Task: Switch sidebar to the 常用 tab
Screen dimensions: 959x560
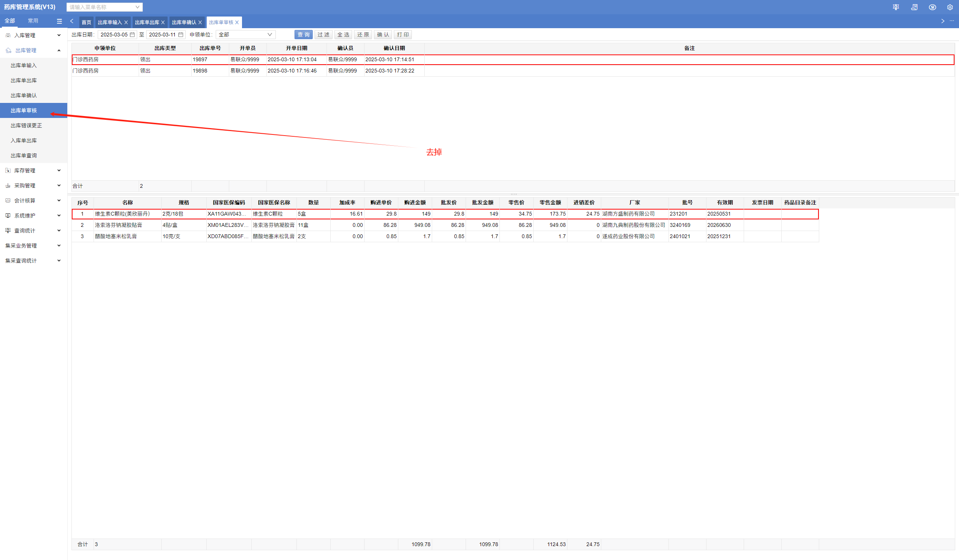Action: [x=33, y=21]
